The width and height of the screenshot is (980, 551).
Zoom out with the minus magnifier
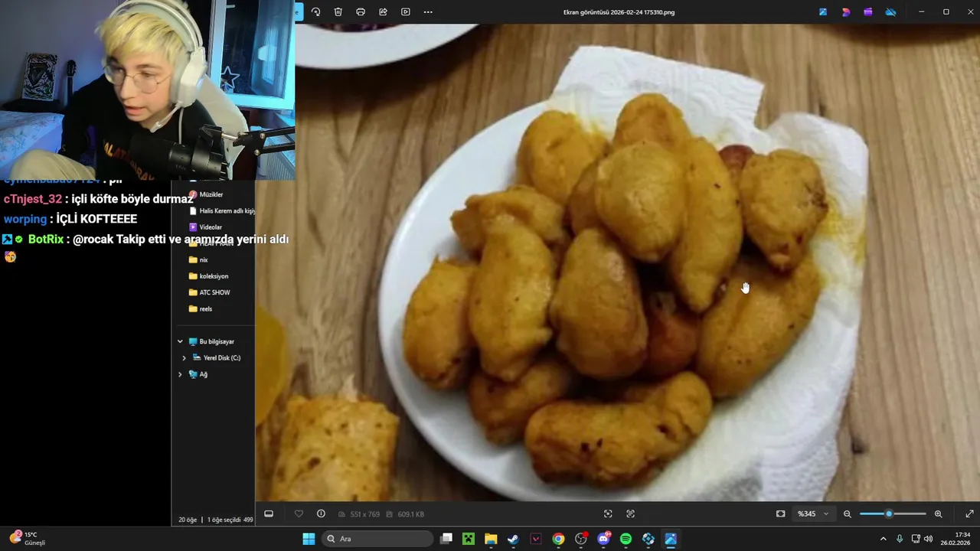848,514
